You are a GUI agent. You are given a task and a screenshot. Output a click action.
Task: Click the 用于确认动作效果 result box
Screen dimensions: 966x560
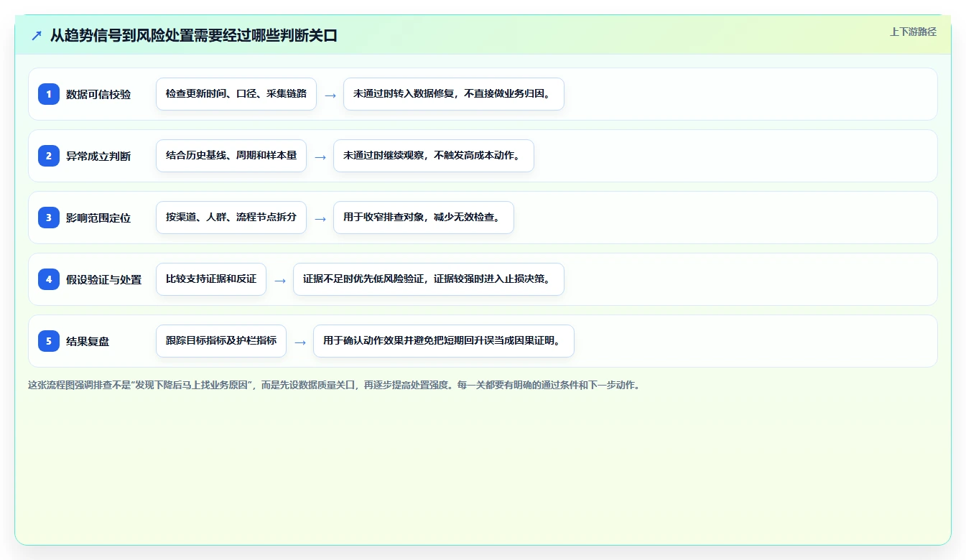click(x=444, y=341)
